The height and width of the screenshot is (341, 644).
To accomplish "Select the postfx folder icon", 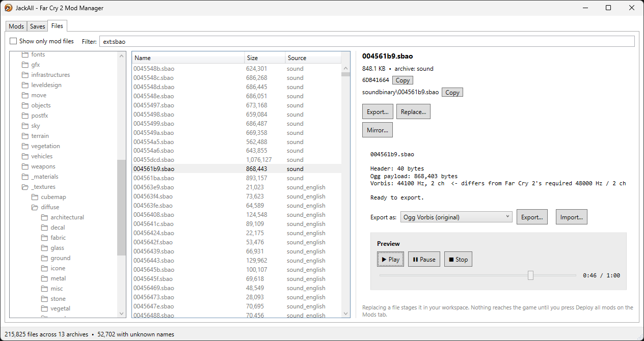I will click(x=25, y=116).
